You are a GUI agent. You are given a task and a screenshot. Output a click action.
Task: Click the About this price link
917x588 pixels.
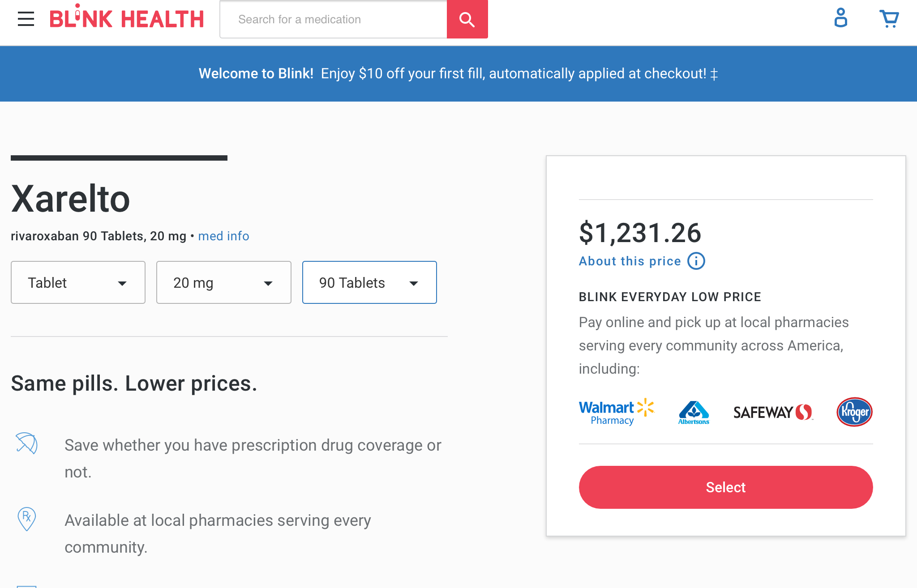tap(630, 261)
